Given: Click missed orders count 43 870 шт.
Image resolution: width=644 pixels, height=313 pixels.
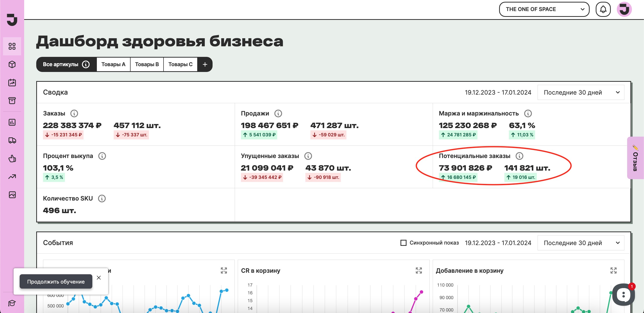Looking at the screenshot, I should (x=328, y=168).
